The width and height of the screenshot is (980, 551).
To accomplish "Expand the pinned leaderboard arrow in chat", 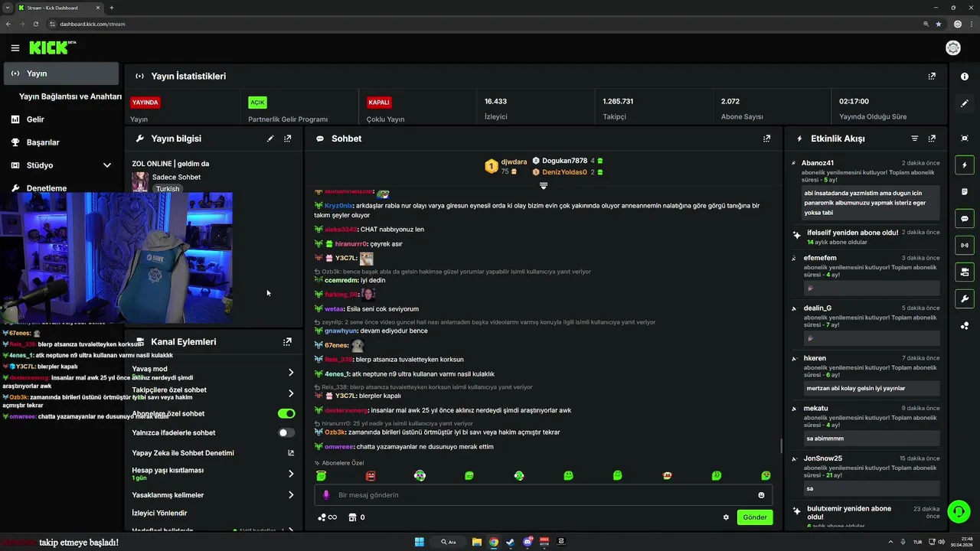I will tap(544, 186).
